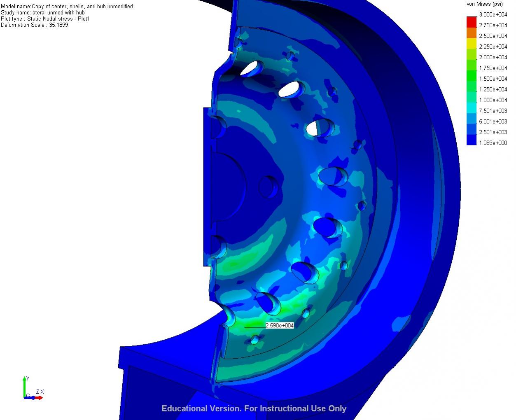Click the orange 2.750e+004 legend color band

click(x=471, y=33)
